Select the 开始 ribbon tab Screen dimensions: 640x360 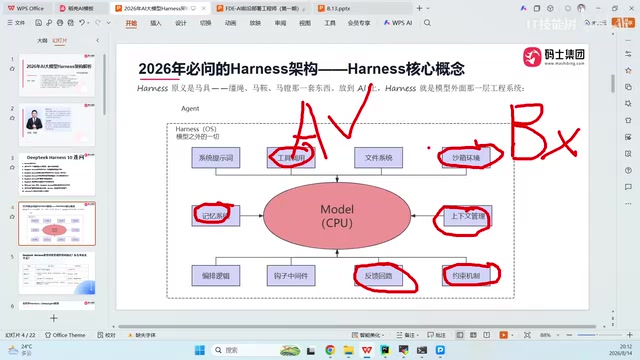pos(131,23)
